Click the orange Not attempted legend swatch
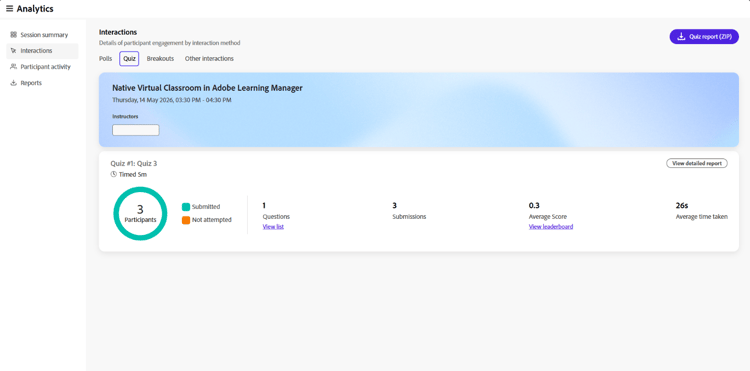 (186, 220)
